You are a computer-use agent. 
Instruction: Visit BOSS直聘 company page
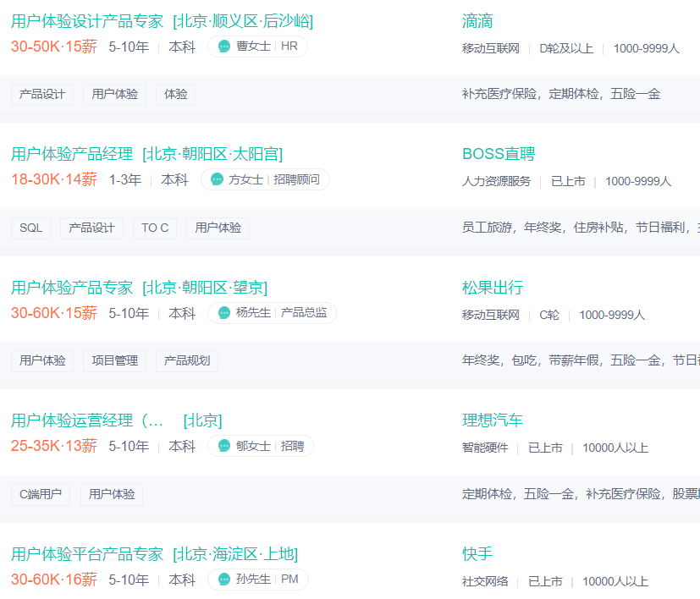[x=499, y=154]
